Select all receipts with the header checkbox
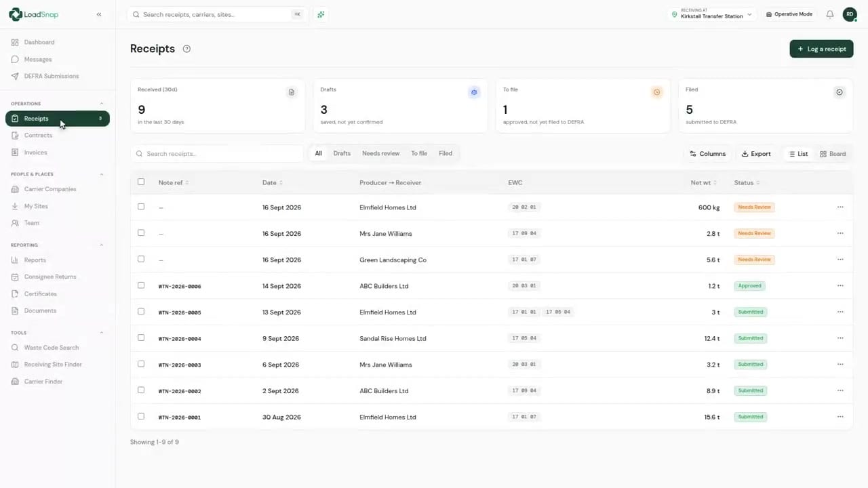The width and height of the screenshot is (868, 488). click(141, 182)
